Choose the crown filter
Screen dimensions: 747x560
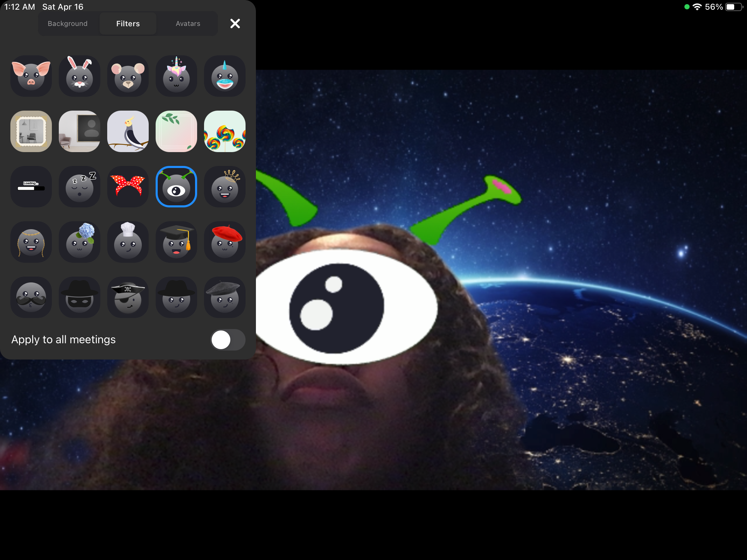(225, 187)
